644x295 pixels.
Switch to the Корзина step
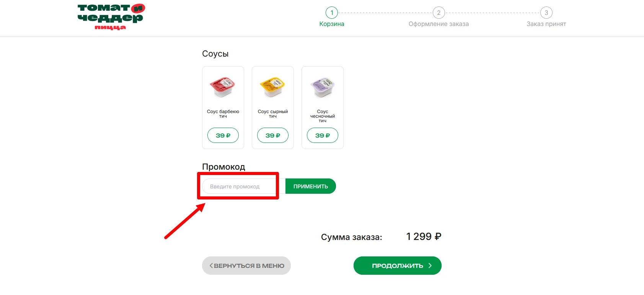tap(331, 23)
